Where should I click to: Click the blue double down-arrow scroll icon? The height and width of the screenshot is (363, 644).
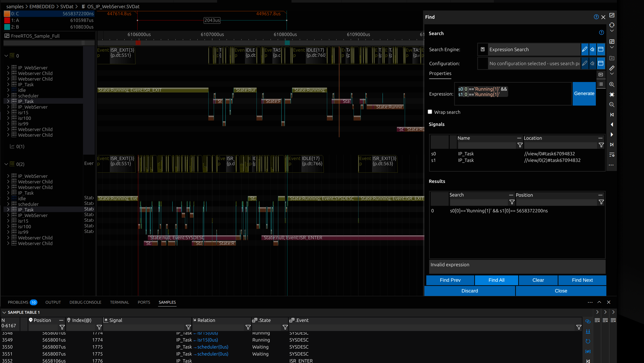[588, 331]
